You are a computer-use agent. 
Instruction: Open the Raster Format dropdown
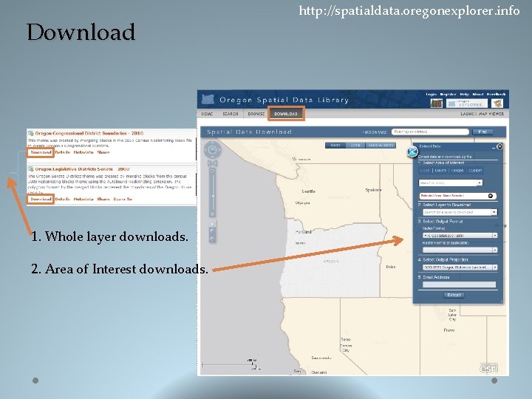click(x=460, y=250)
